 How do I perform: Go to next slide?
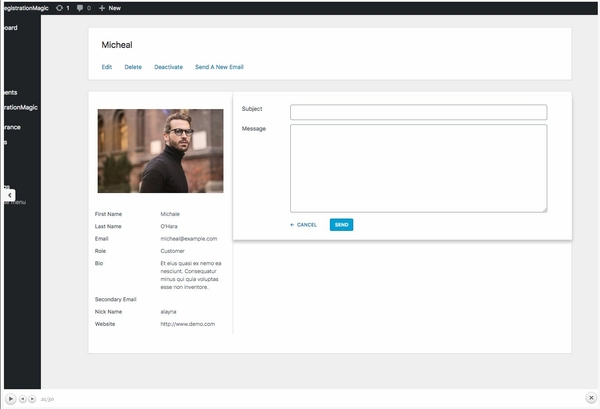pos(32,399)
